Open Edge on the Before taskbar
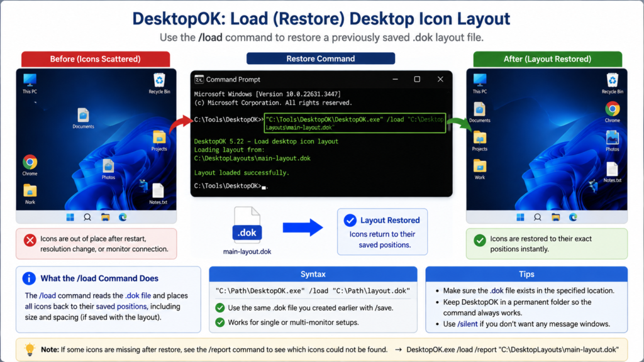The height and width of the screenshot is (362, 644). pyautogui.click(x=123, y=217)
